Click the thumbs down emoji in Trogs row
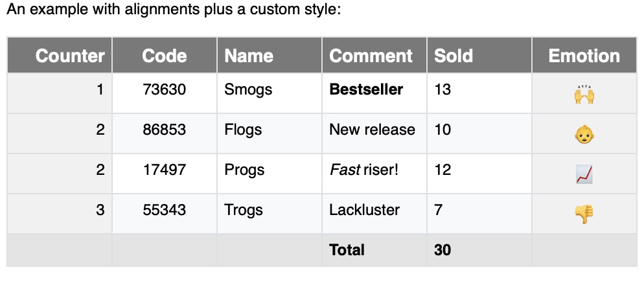 tap(584, 214)
